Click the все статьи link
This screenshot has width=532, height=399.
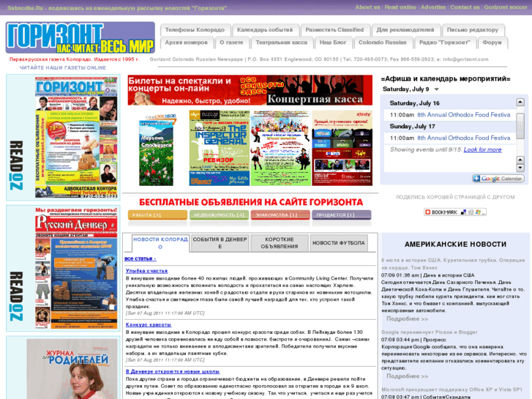click(x=140, y=258)
